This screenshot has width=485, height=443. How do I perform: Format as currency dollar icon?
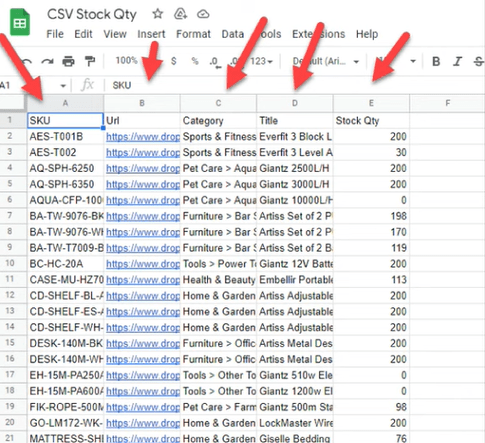pos(173,61)
